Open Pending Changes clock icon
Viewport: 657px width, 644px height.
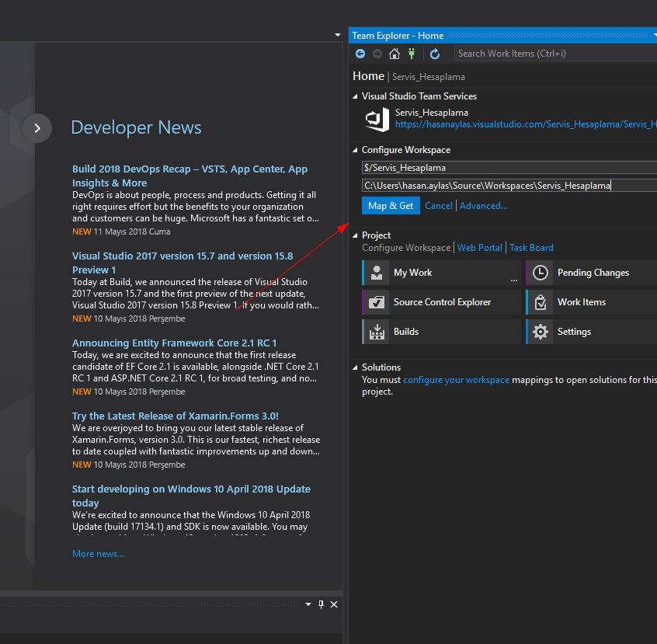[x=540, y=273]
